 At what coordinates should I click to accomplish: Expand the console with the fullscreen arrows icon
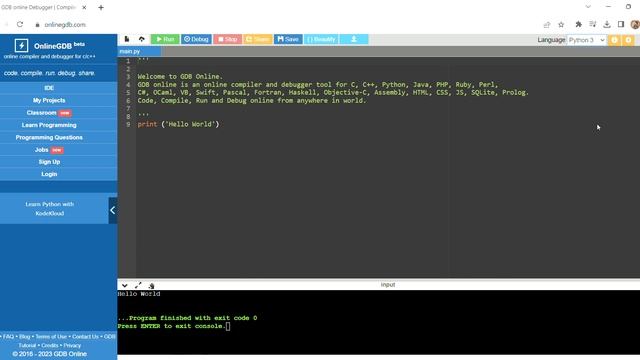point(138,285)
